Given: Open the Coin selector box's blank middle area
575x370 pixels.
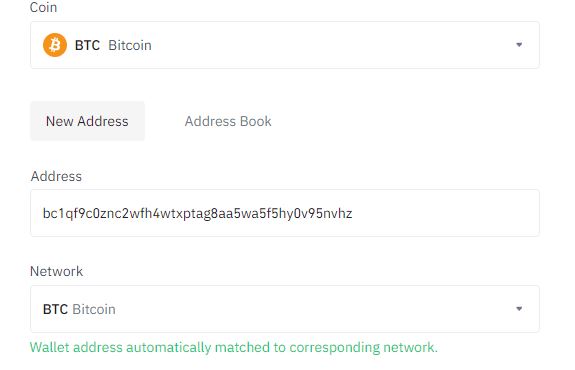Looking at the screenshot, I should 330,45.
